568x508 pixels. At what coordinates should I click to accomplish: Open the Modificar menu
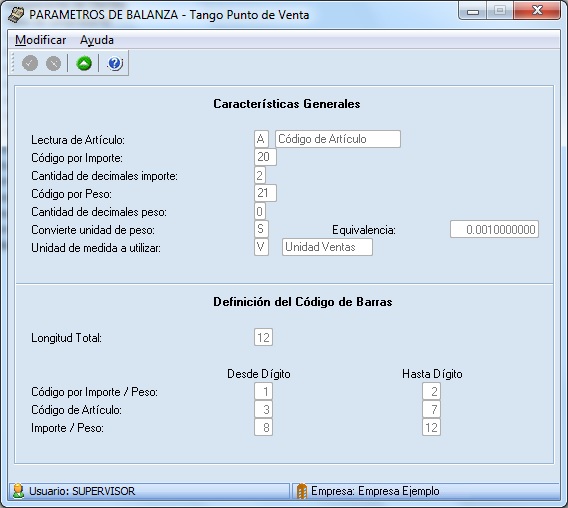[41, 40]
